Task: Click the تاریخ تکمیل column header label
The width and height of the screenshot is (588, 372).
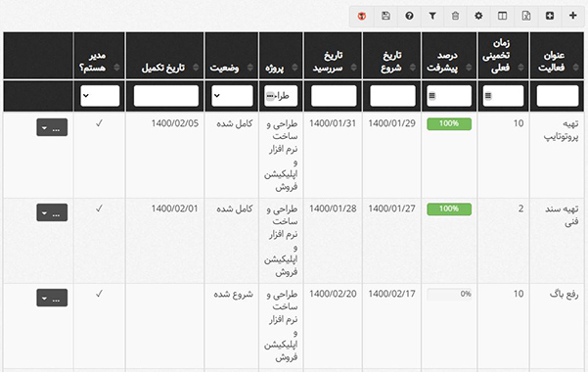Action: point(162,68)
